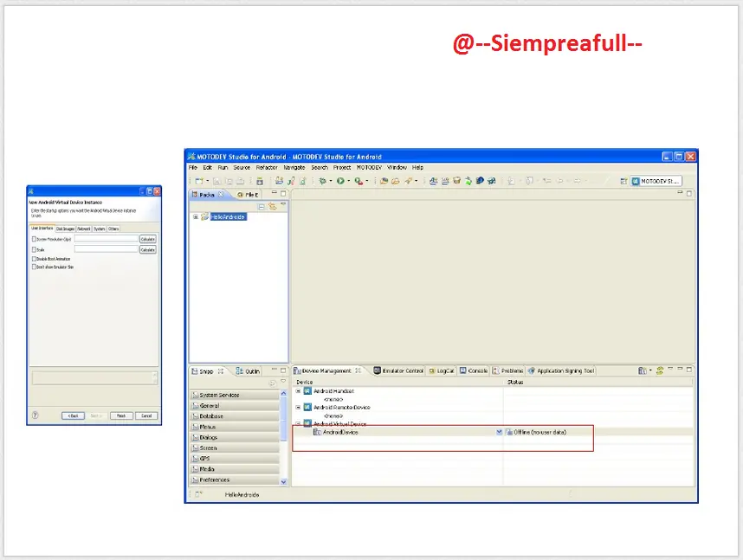Click the Offline status icon for AndroidDevice
Viewport: 743px width, 560px height.
(x=509, y=432)
